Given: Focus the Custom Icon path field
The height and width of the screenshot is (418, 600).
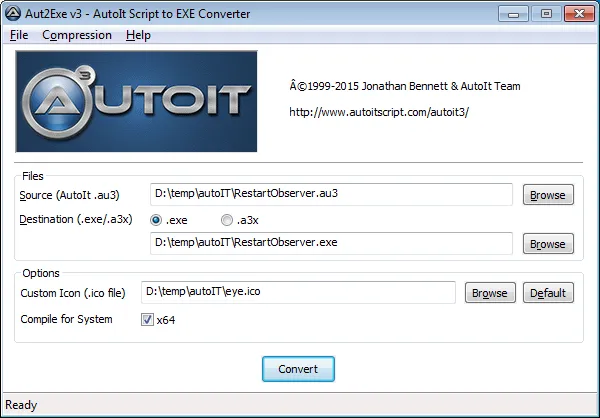Looking at the screenshot, I should click(x=298, y=292).
